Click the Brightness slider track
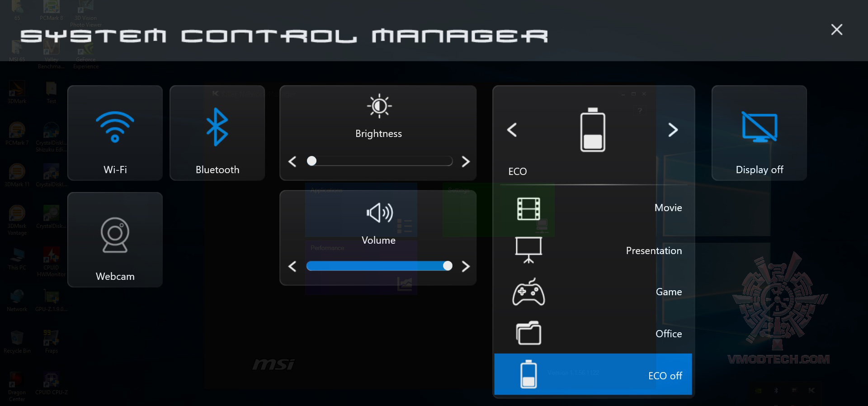Image resolution: width=868 pixels, height=406 pixels. tap(379, 161)
